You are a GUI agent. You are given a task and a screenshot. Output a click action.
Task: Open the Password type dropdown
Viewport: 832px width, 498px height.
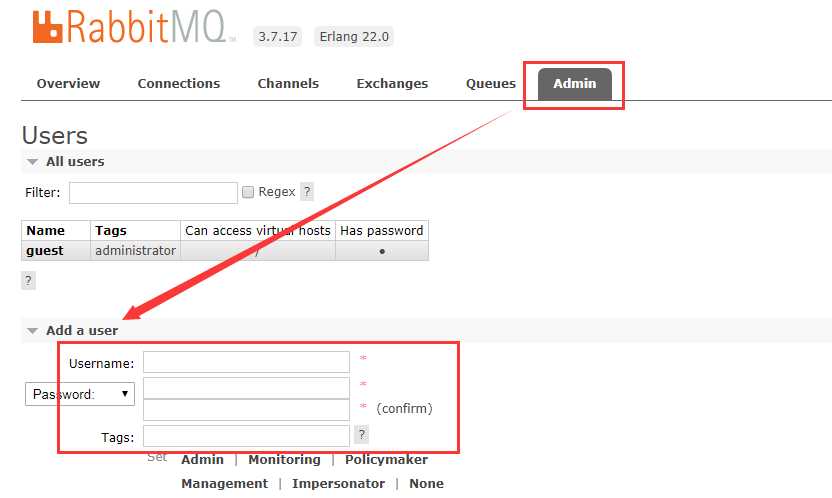coord(80,394)
